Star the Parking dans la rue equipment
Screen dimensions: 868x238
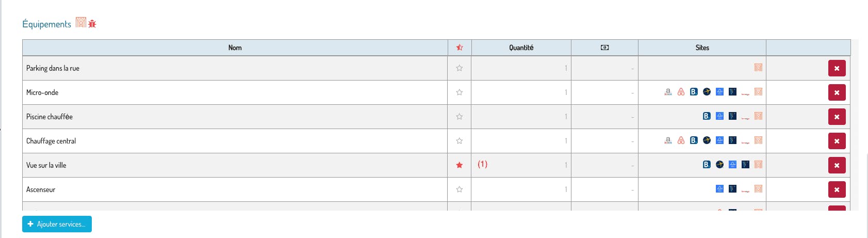tap(460, 68)
